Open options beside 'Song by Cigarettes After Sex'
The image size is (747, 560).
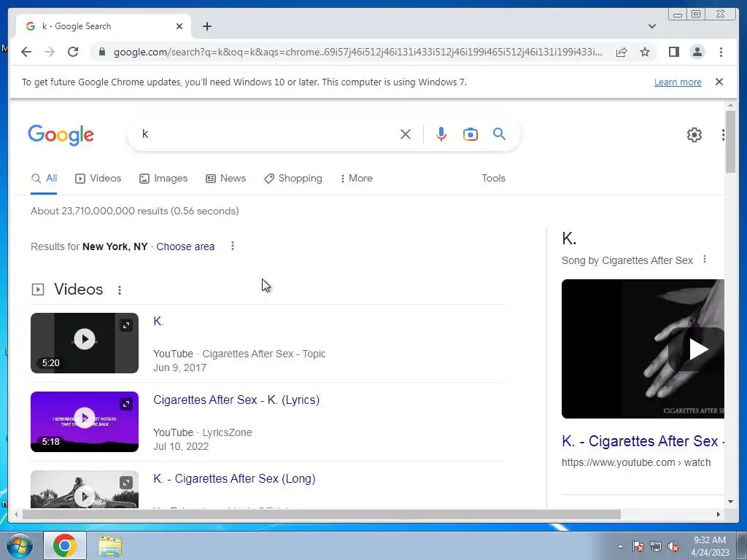click(x=705, y=260)
